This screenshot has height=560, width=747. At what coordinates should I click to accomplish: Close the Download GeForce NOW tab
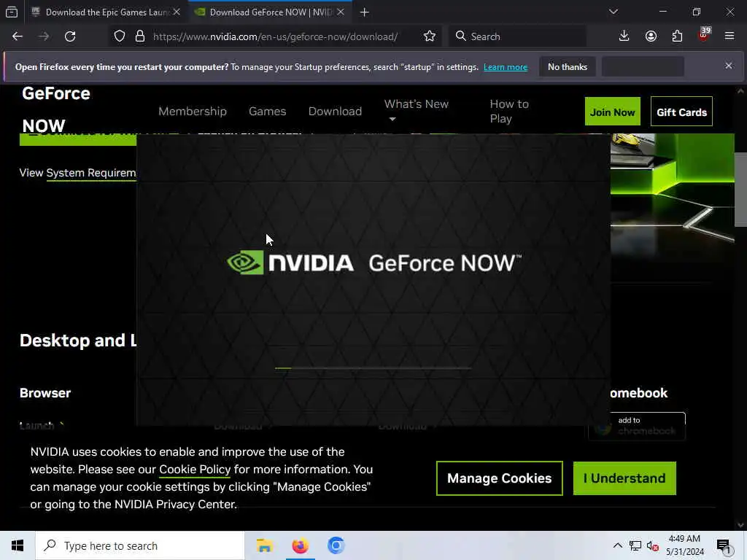click(341, 12)
